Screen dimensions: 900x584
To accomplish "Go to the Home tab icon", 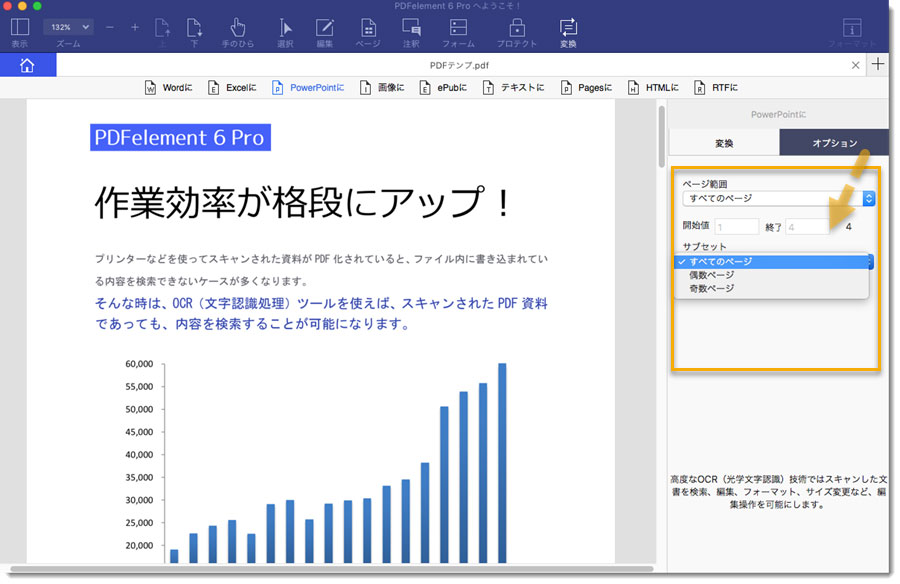I will click(27, 65).
